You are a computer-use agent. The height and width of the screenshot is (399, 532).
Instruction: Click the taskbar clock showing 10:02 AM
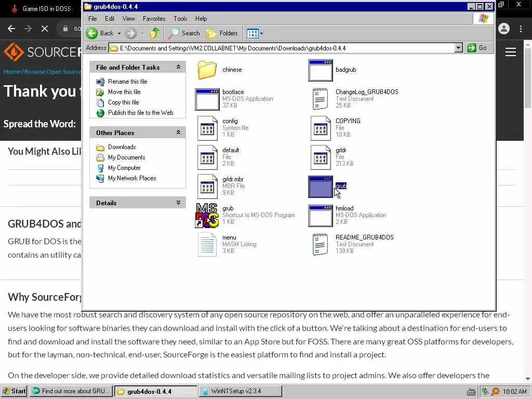point(515,392)
